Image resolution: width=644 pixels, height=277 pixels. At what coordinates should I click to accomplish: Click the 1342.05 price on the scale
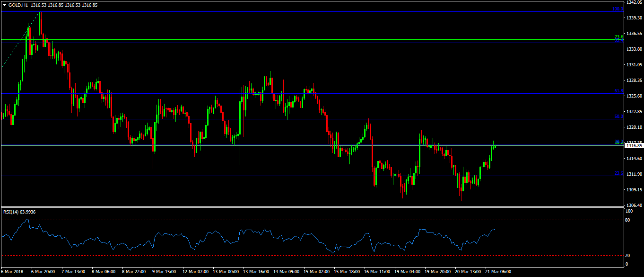point(634,2)
